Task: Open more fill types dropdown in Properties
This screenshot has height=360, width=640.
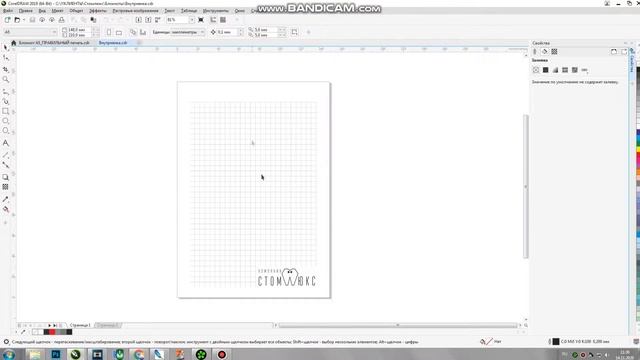Action: coord(584,70)
